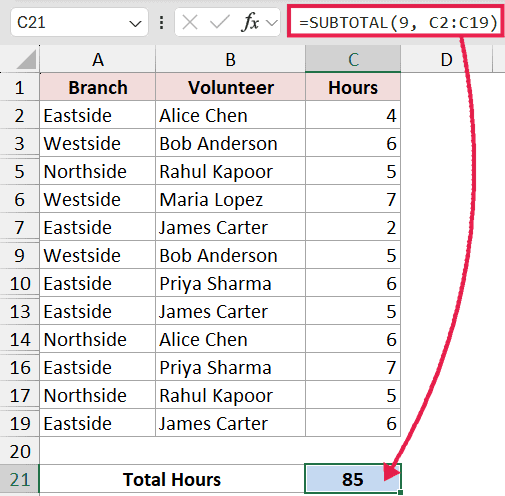Select hours value 2 in row 7
505x496 pixels.
click(x=353, y=228)
